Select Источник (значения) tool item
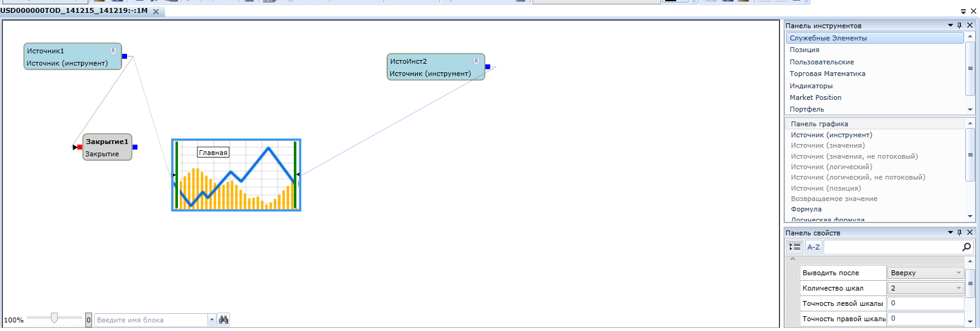The width and height of the screenshot is (980, 331). tap(875, 145)
